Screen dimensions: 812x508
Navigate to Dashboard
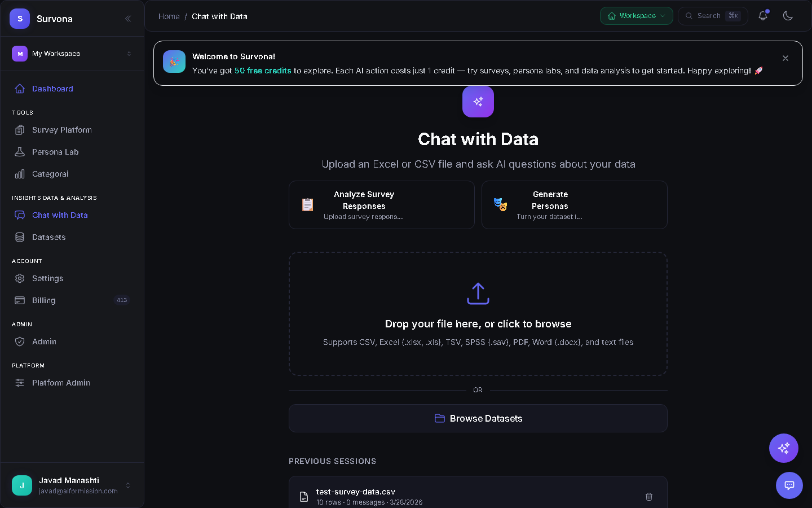[52, 89]
